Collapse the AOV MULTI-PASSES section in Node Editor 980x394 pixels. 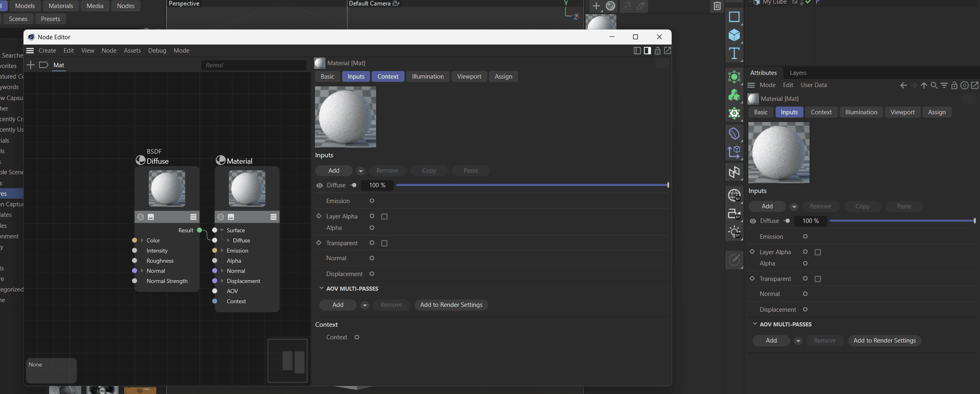(x=321, y=289)
